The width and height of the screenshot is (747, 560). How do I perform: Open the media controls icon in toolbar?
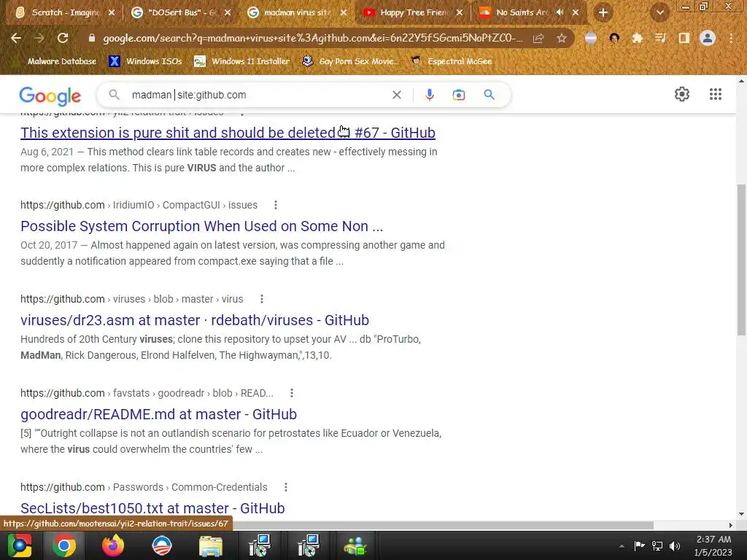click(660, 38)
